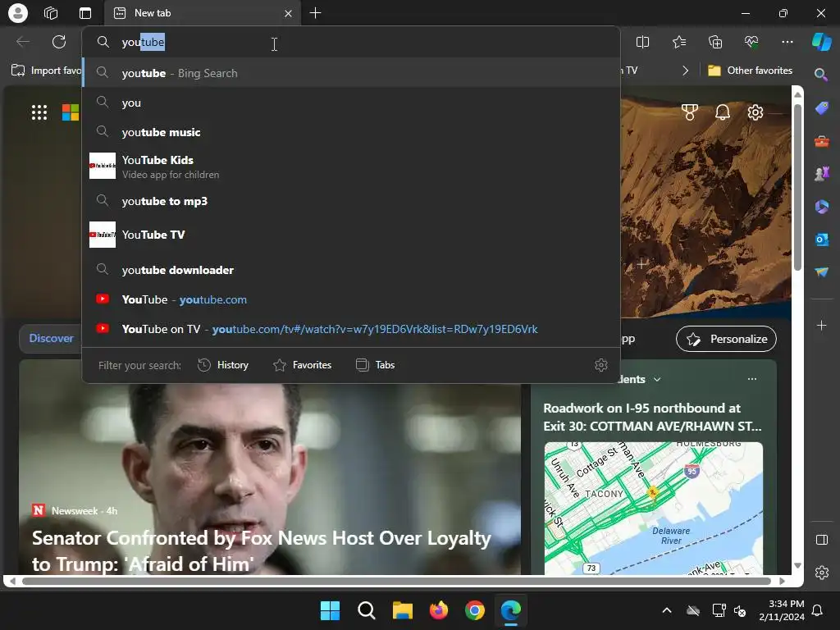Toggle the sidebar visibility icon
840x630 pixels.
[822, 540]
